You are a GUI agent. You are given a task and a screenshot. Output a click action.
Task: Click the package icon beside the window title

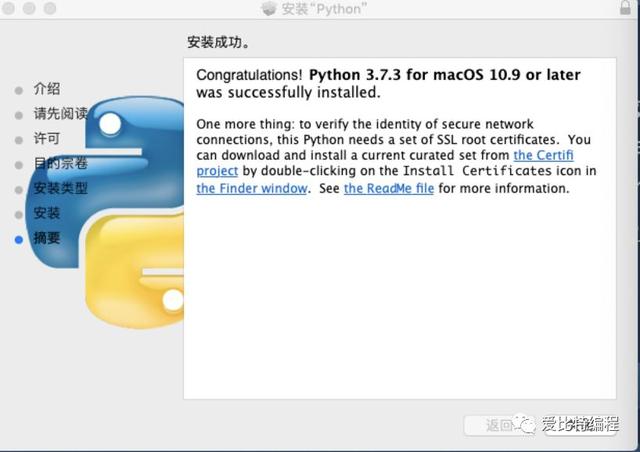pos(269,9)
